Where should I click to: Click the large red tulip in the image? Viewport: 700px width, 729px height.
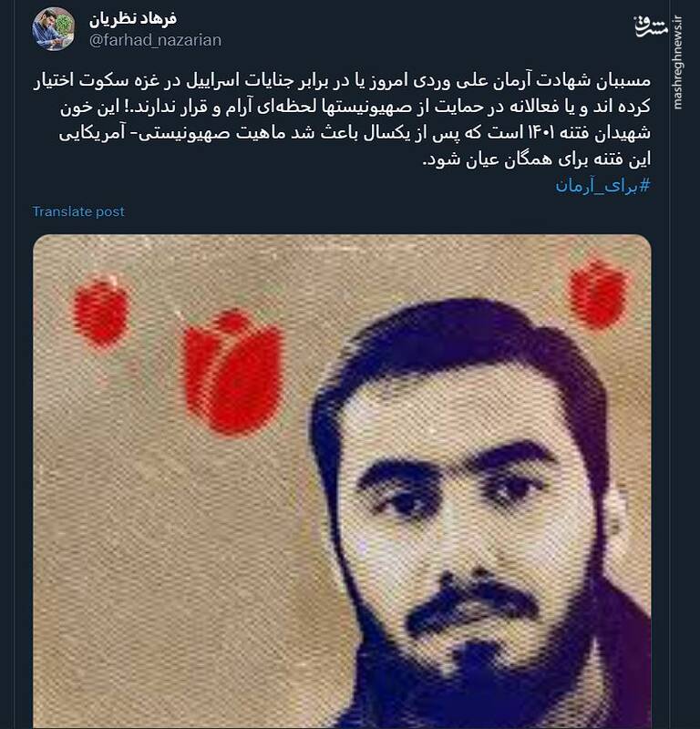coord(233,373)
